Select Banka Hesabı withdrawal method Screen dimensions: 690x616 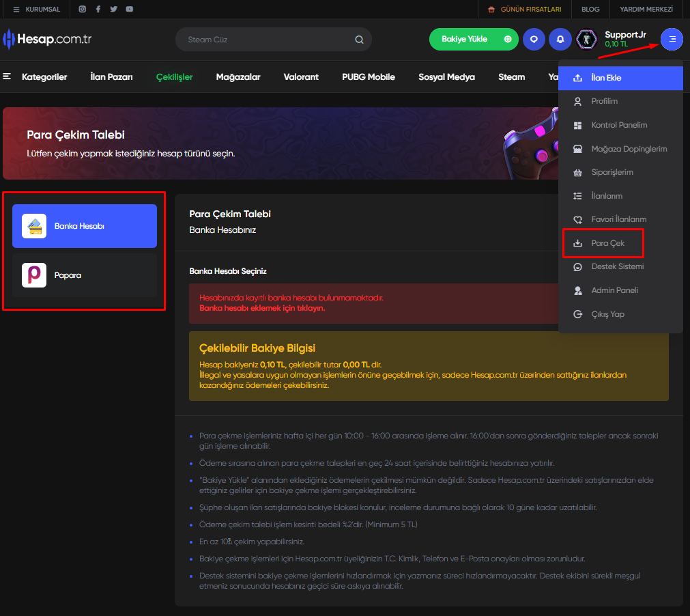pos(85,226)
